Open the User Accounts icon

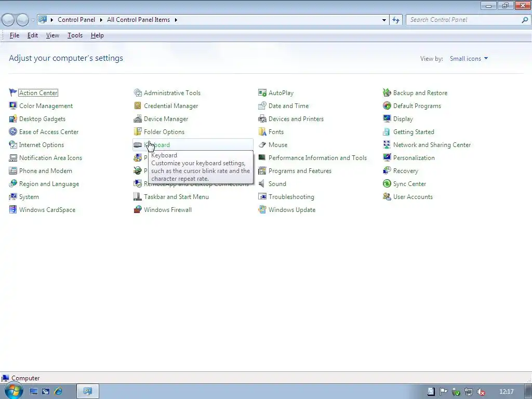387,196
